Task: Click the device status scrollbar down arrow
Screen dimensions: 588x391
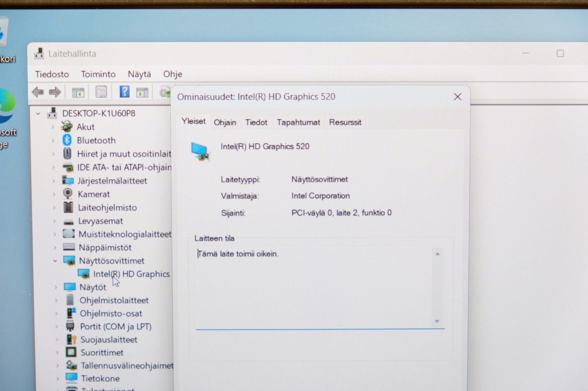Action: (x=437, y=321)
